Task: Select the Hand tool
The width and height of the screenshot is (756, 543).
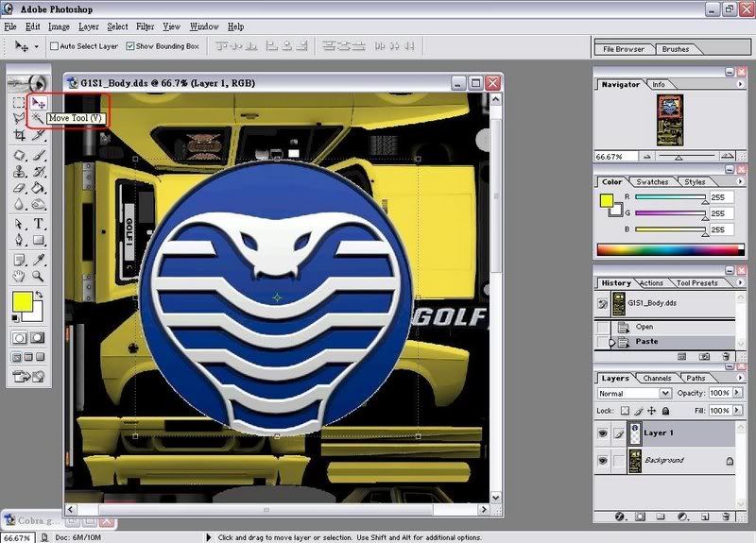Action: click(x=19, y=276)
